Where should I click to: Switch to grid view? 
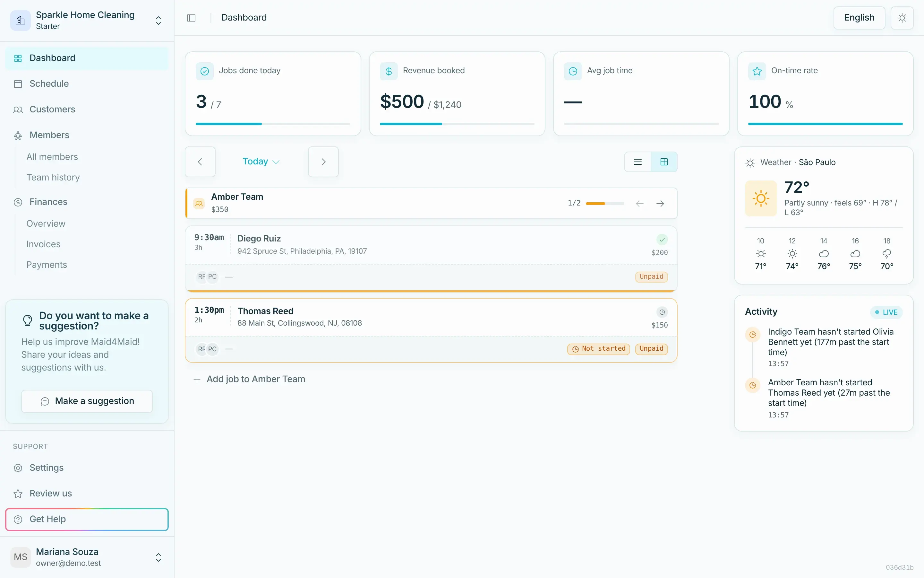pyautogui.click(x=664, y=162)
